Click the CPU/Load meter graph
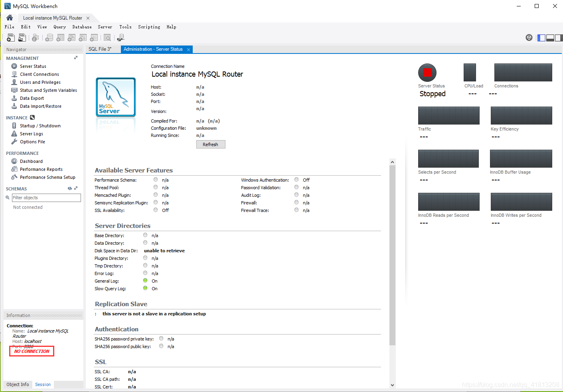This screenshot has width=563, height=392. click(x=470, y=73)
